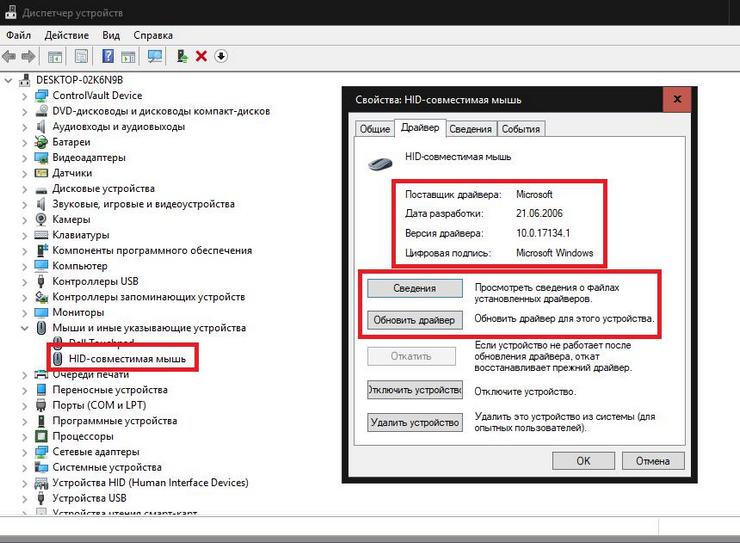Expand the Контроллеры запоминающих устройств category
This screenshot has width=740, height=543.
pos(25,297)
